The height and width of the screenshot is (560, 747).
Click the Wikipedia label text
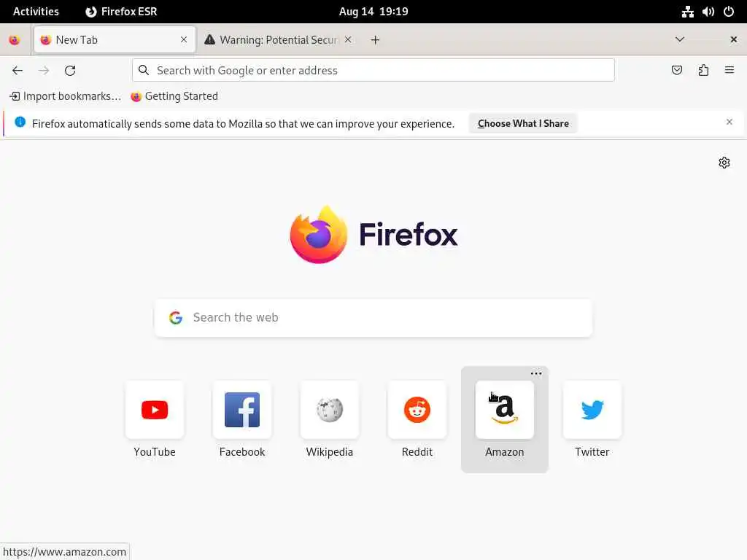[x=330, y=452]
